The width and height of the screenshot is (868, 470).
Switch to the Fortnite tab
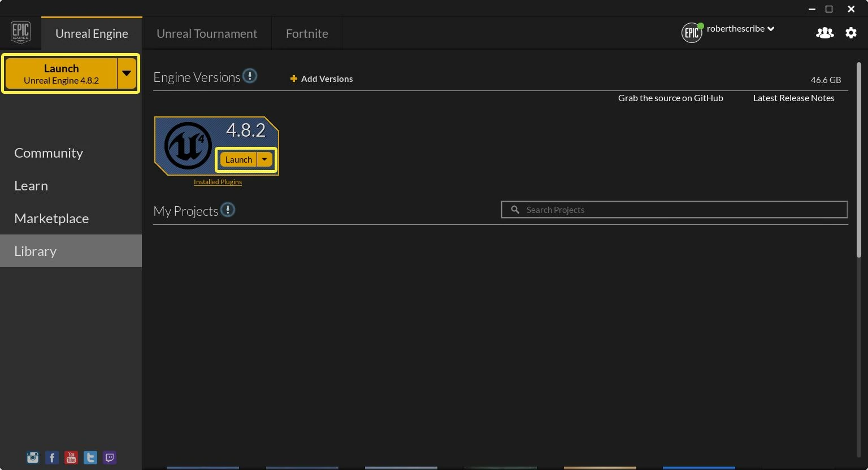tap(307, 33)
